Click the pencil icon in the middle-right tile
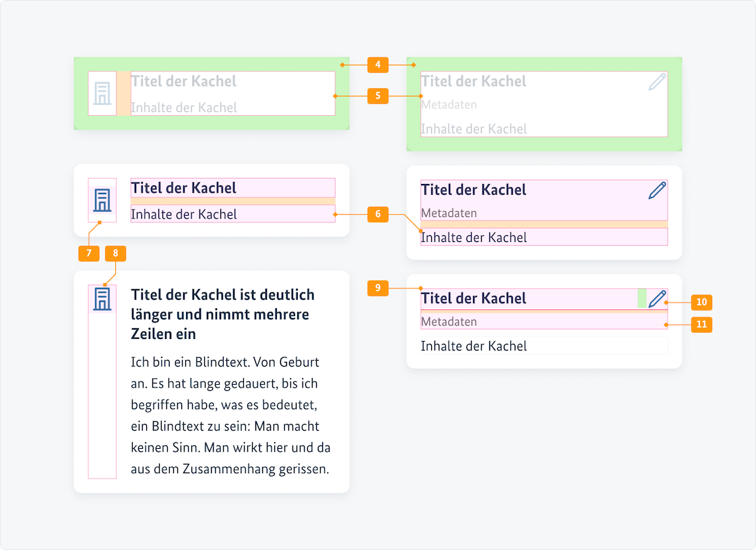756x550 pixels. [x=657, y=190]
